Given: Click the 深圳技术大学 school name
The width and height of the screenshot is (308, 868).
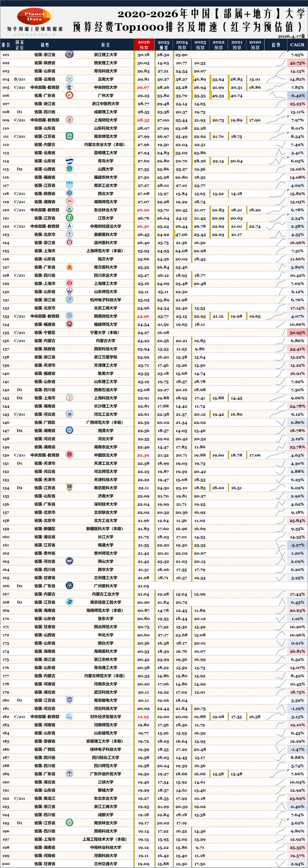Looking at the screenshot, I should [x=106, y=504].
